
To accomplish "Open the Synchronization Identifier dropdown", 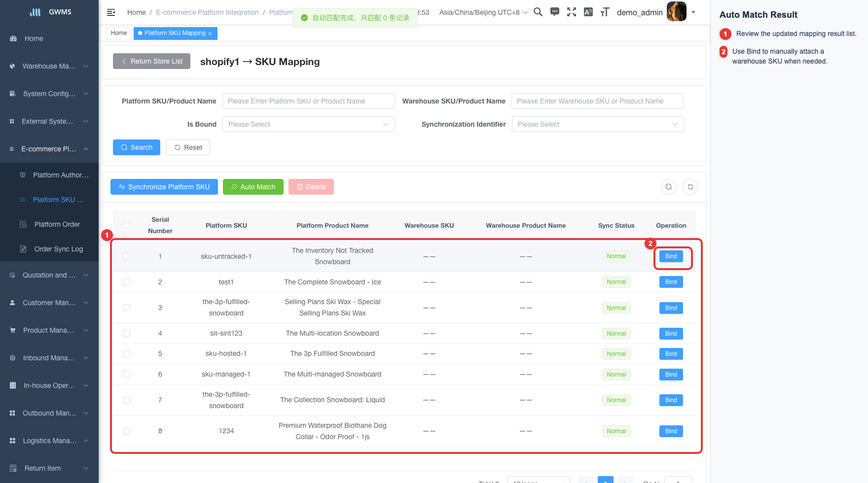I will [x=598, y=124].
